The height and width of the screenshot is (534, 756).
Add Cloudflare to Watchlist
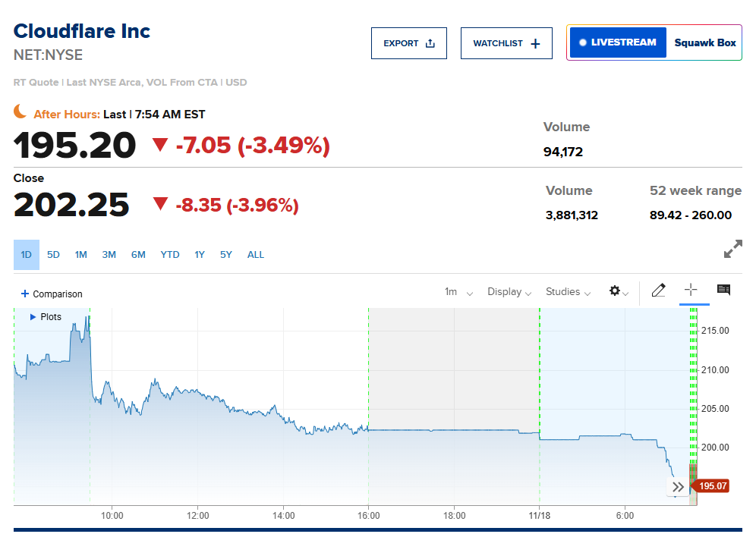506,43
